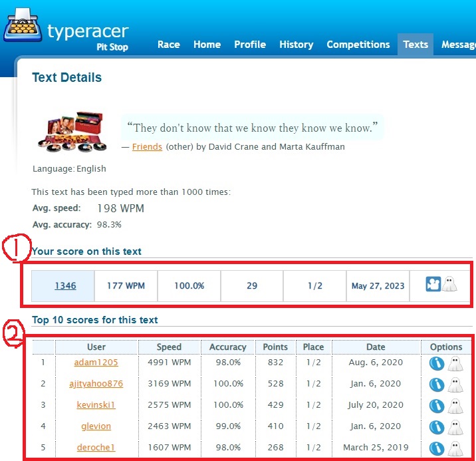Click the Speed column header
The width and height of the screenshot is (476, 461).
point(169,347)
